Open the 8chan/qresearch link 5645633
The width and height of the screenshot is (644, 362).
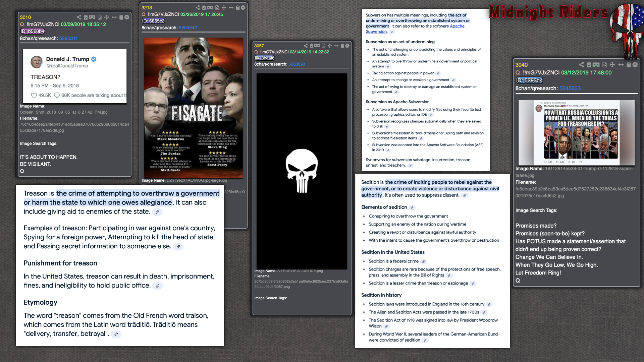(570, 88)
